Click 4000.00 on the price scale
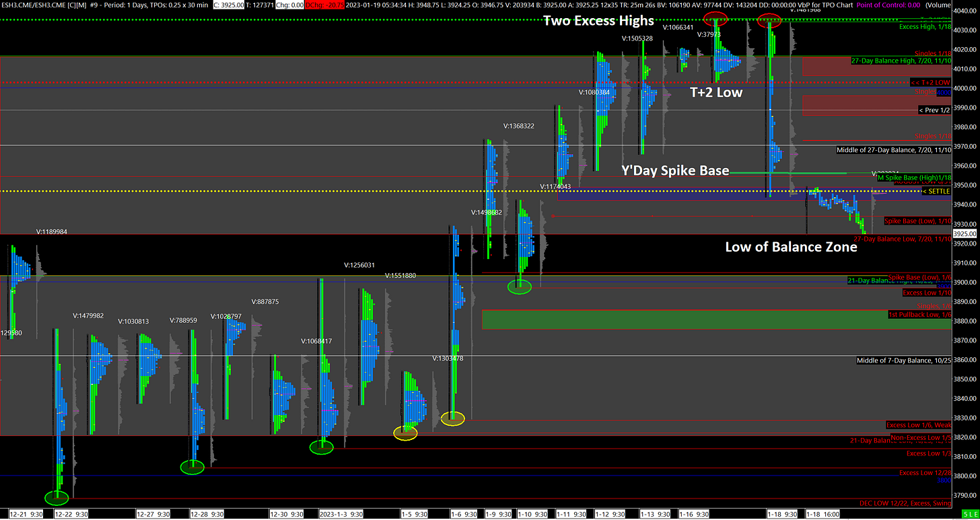Screen dimensions: 980x520 966,88
